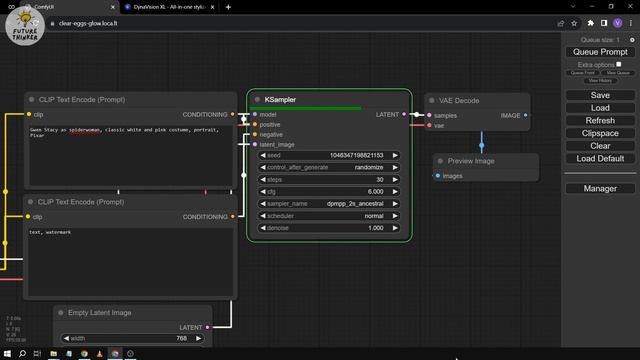This screenshot has width=640, height=360.
Task: Click the browser share page icon
Action: pos(560,23)
